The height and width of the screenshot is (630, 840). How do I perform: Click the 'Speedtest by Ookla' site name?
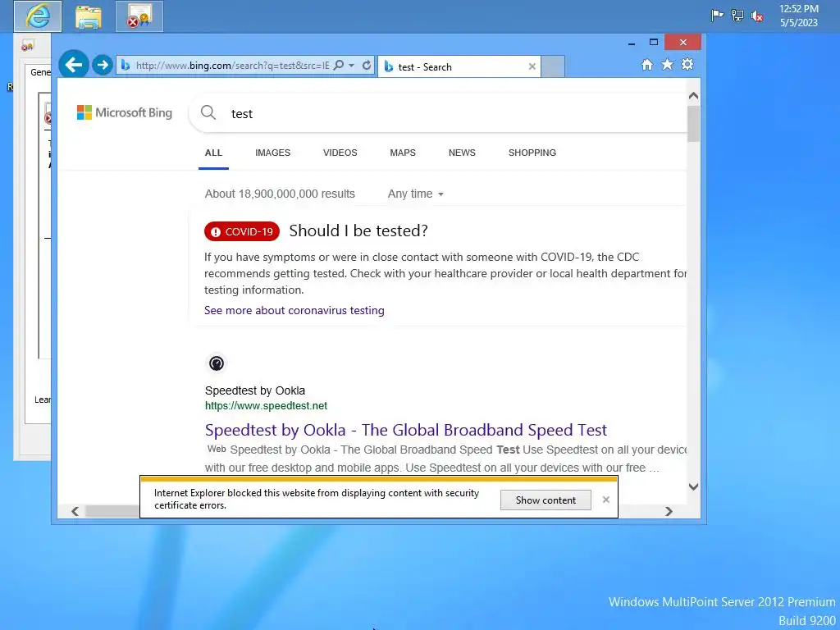click(255, 390)
